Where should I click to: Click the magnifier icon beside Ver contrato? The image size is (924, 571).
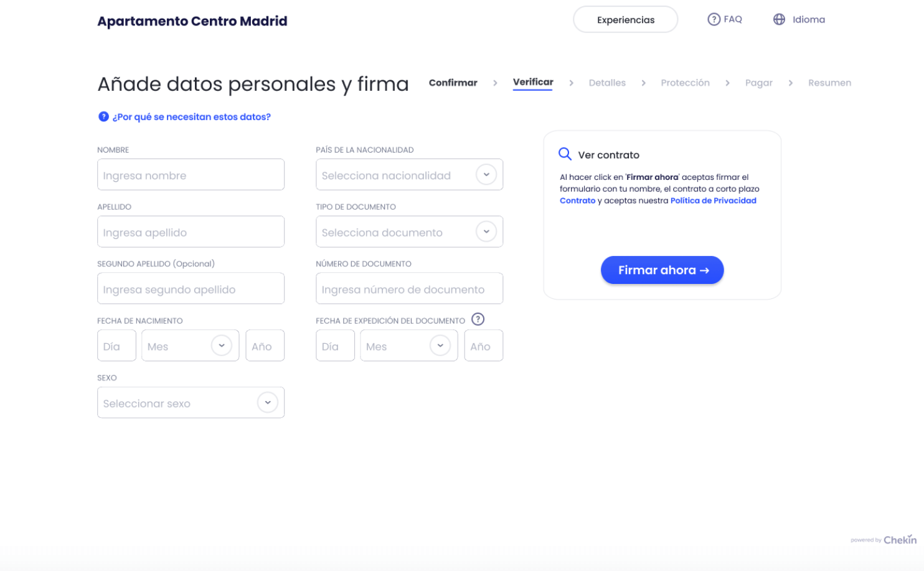click(x=565, y=154)
